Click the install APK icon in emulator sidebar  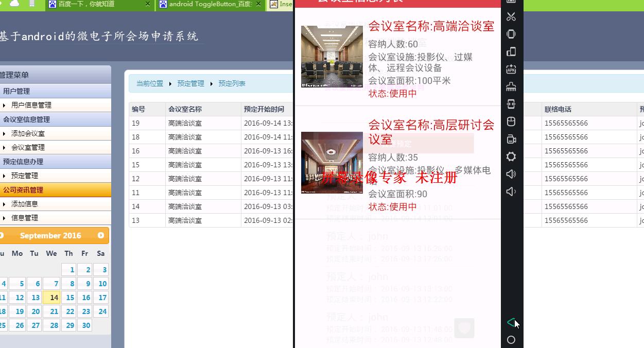pyautogui.click(x=511, y=69)
